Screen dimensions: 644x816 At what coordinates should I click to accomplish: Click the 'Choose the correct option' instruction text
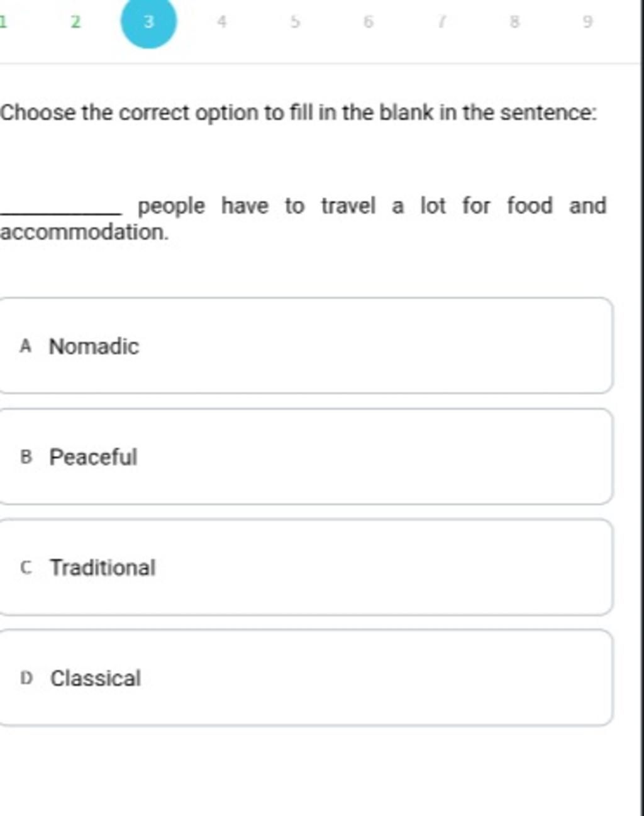298,113
